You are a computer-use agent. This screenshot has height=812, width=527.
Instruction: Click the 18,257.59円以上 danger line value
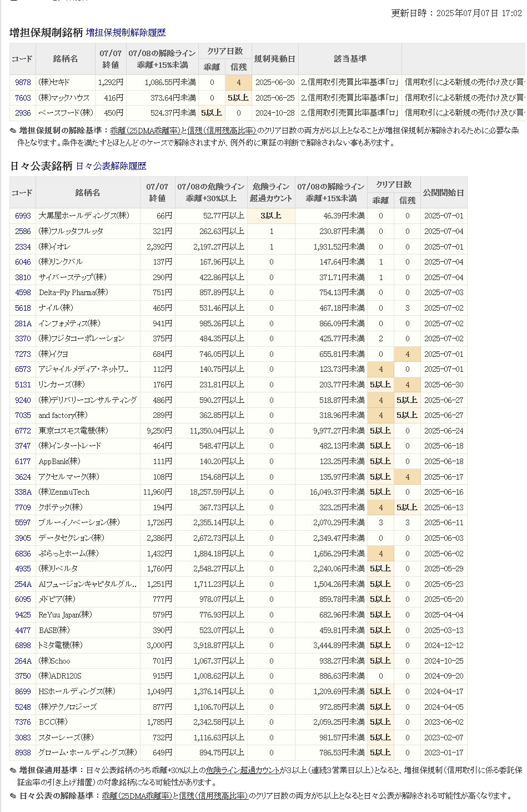tap(217, 492)
